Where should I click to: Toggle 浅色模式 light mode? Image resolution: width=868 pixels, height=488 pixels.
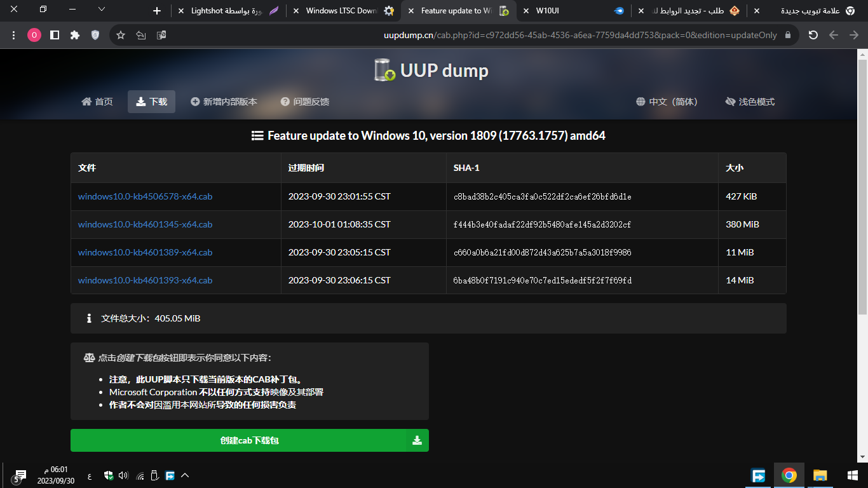tap(750, 102)
